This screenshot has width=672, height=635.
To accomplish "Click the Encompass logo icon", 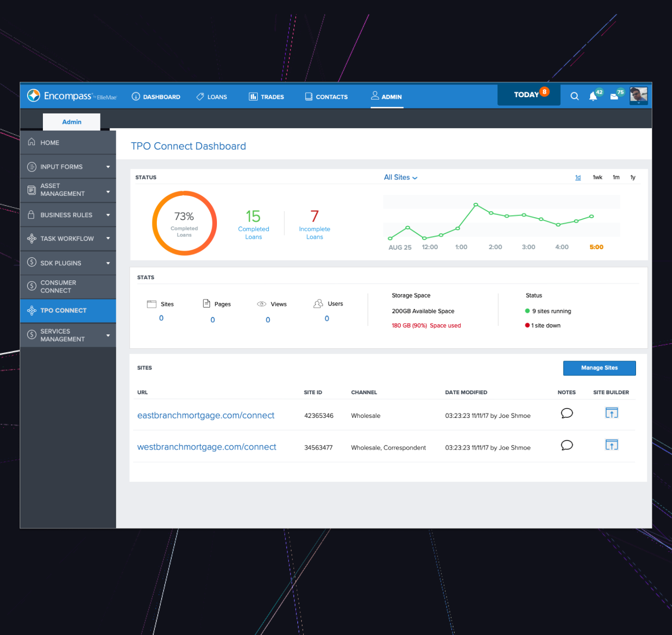I will 34,96.
